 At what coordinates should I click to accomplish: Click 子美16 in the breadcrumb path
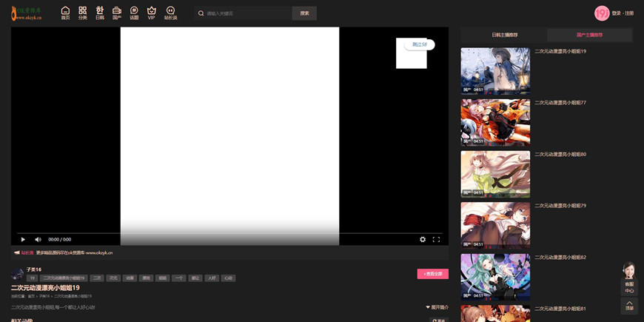coord(44,296)
